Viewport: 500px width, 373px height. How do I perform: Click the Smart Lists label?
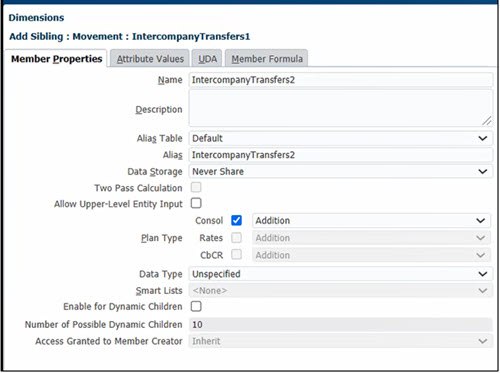(159, 291)
